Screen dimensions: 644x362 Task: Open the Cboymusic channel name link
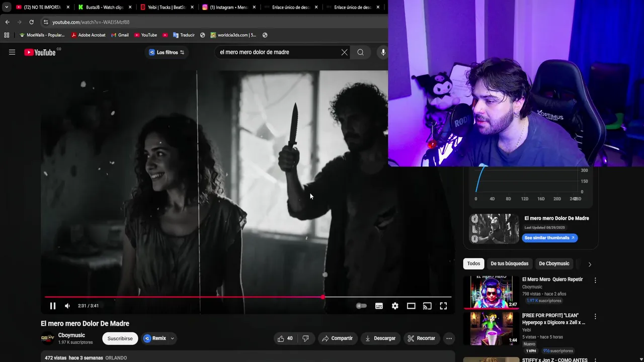71,335
